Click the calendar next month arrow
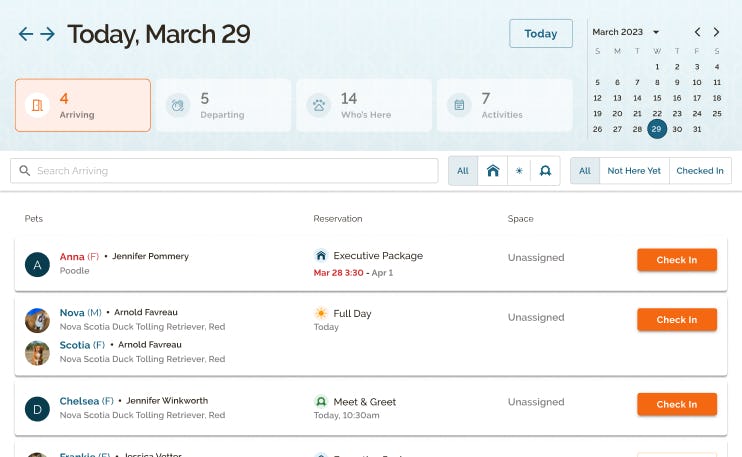This screenshot has width=742, height=457. pos(716,32)
